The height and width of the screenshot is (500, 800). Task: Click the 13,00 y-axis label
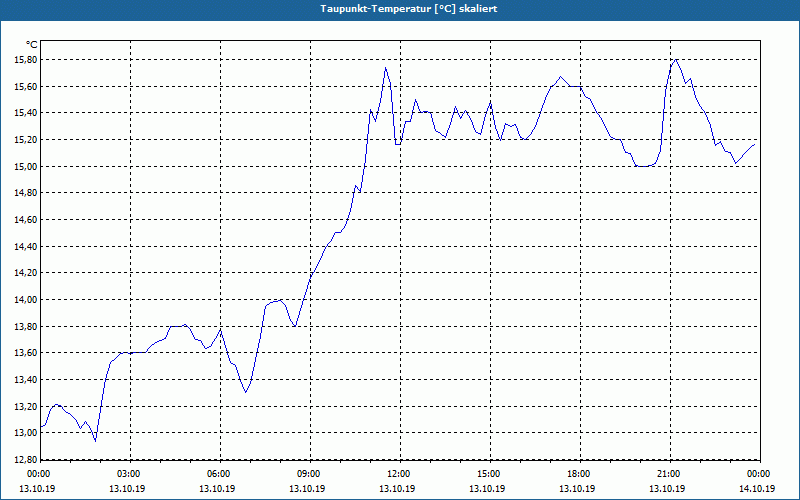(x=28, y=433)
